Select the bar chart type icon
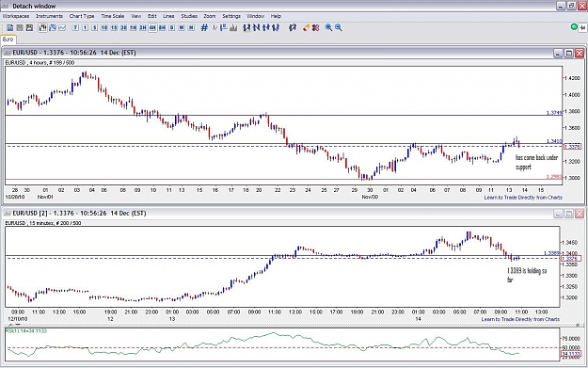 coord(52,27)
